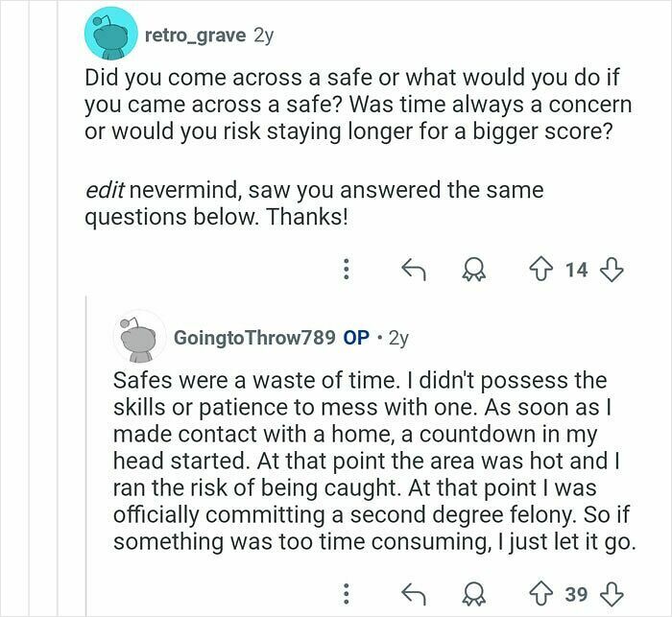
Task: Open retro_grave's profile from username
Action: pos(196,36)
